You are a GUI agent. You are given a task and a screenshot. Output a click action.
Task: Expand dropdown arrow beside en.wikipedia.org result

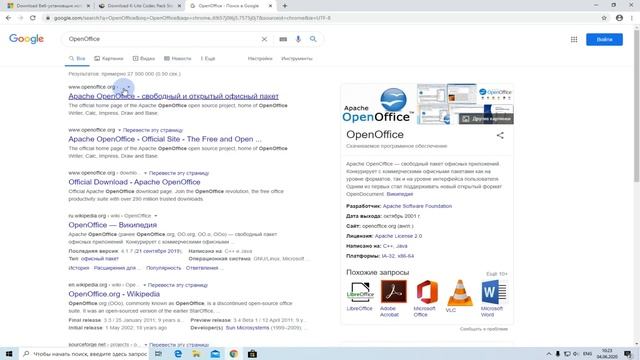(144, 285)
